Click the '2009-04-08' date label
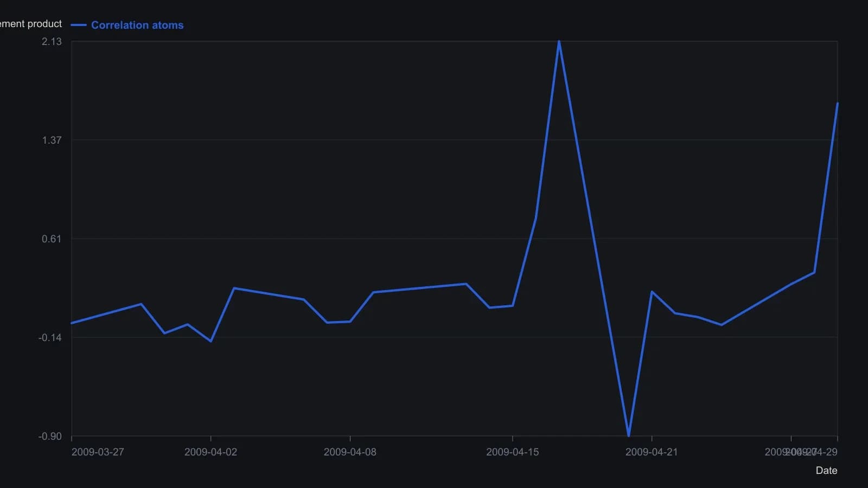868x488 pixels. click(350, 452)
